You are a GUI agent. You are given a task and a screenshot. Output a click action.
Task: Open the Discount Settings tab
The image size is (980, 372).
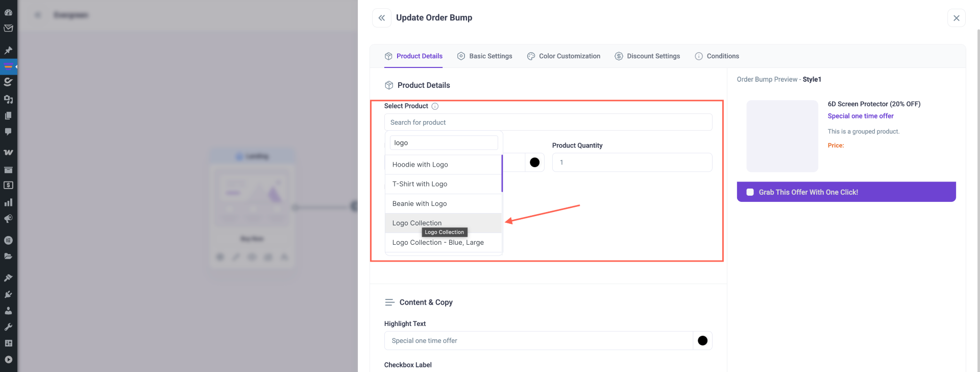[x=647, y=56]
